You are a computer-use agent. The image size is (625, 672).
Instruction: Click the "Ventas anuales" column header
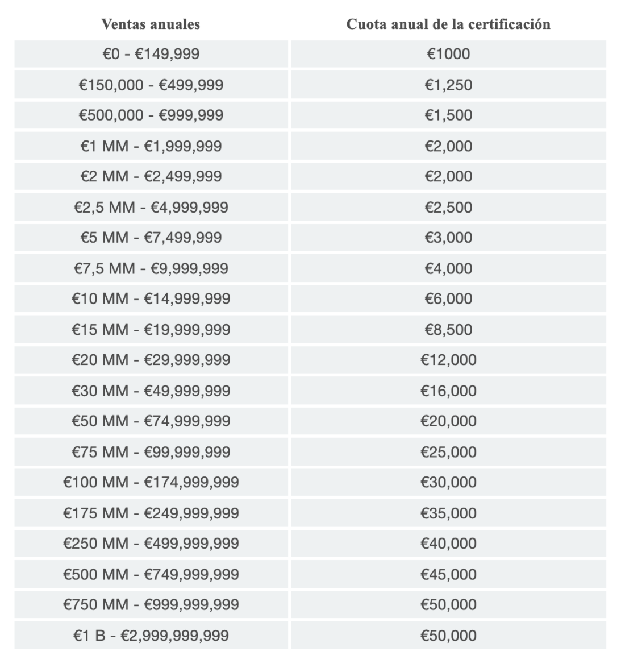point(151,24)
